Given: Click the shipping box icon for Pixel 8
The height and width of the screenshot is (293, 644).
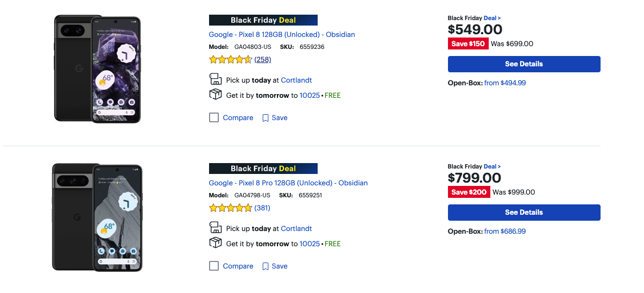Looking at the screenshot, I should point(216,95).
